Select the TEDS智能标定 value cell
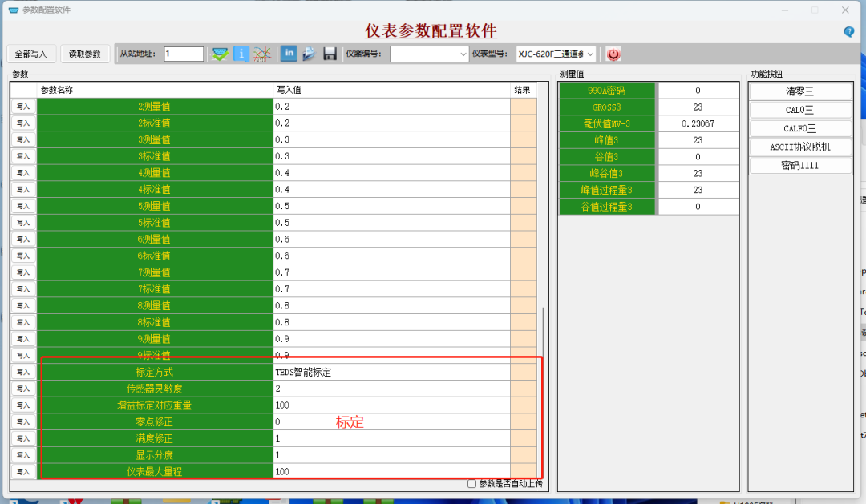Image resolution: width=866 pixels, height=504 pixels. 391,372
